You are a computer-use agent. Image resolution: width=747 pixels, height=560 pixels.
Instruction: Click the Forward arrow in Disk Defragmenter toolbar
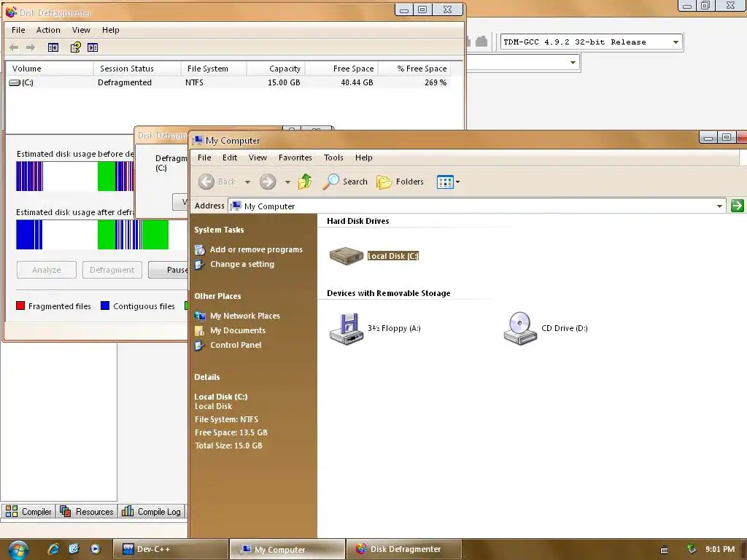pos(31,47)
